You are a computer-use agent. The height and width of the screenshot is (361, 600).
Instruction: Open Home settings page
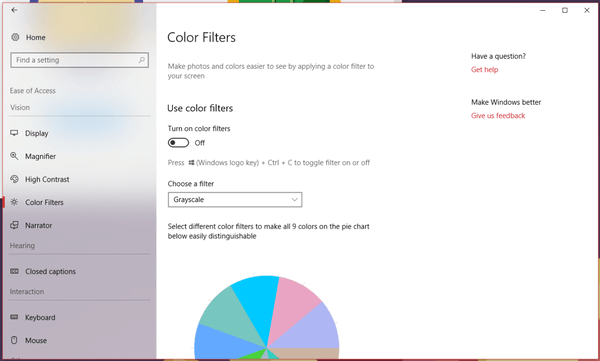[36, 38]
